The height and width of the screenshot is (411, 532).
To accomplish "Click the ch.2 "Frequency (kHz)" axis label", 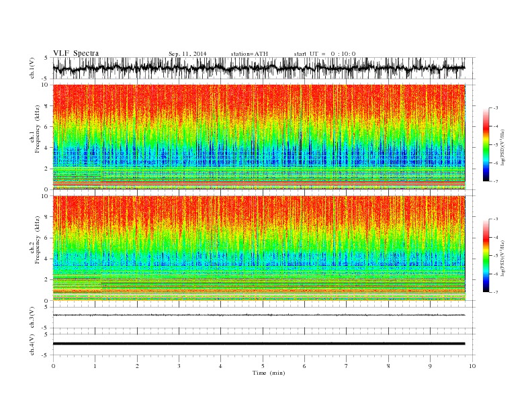I will 37,240.
